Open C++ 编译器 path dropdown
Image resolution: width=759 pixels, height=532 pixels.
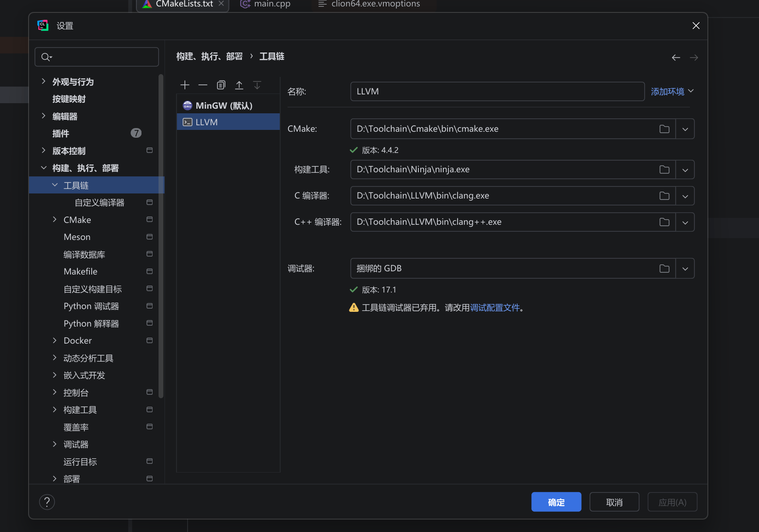coord(685,222)
